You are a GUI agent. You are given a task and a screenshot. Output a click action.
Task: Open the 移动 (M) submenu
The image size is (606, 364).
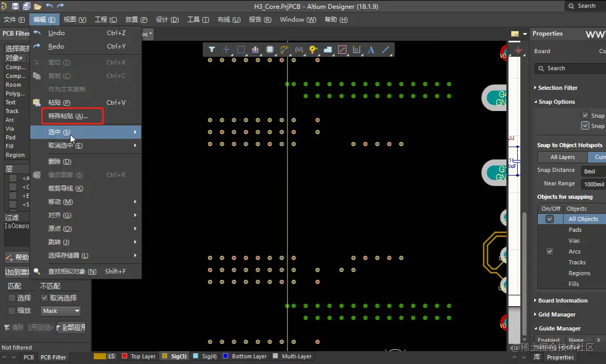86,202
